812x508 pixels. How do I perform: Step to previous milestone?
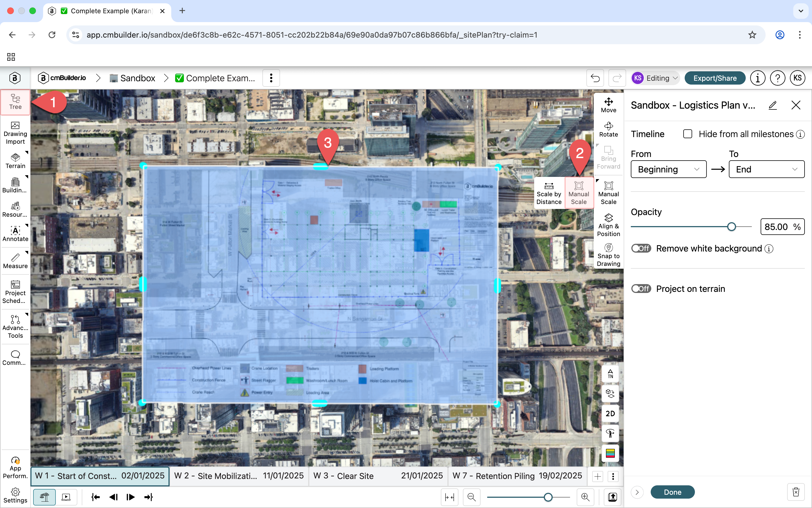[x=113, y=497]
